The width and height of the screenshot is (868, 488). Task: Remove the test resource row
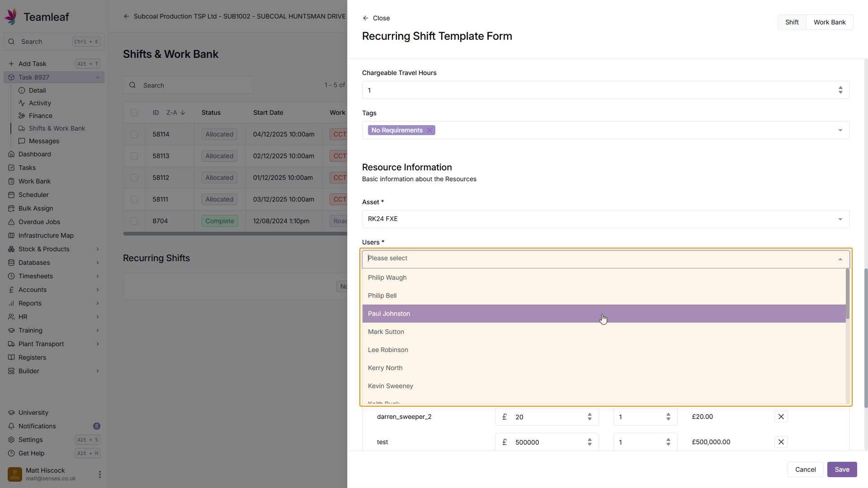pos(781,442)
